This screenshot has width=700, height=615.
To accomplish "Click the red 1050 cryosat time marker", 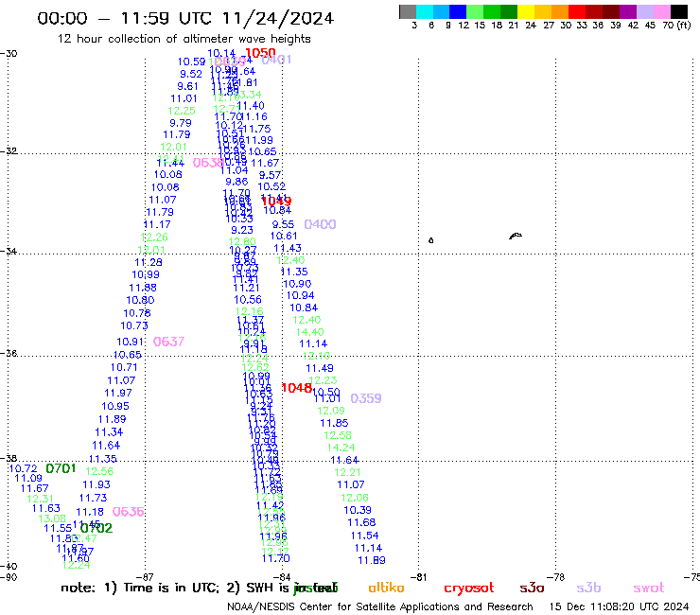I will pos(260,53).
